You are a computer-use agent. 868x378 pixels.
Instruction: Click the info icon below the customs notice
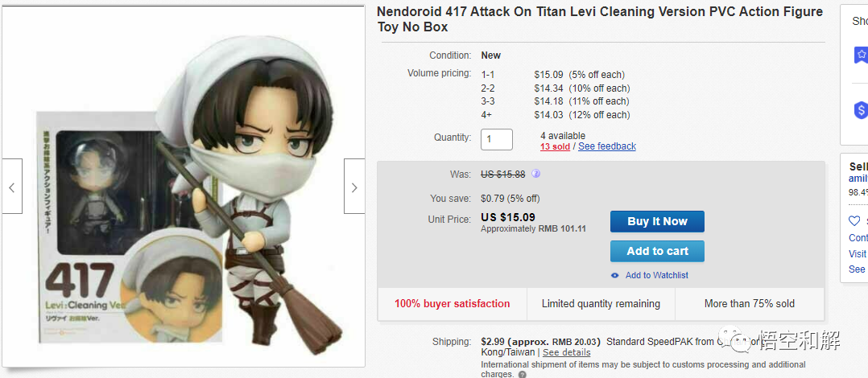pos(522,375)
